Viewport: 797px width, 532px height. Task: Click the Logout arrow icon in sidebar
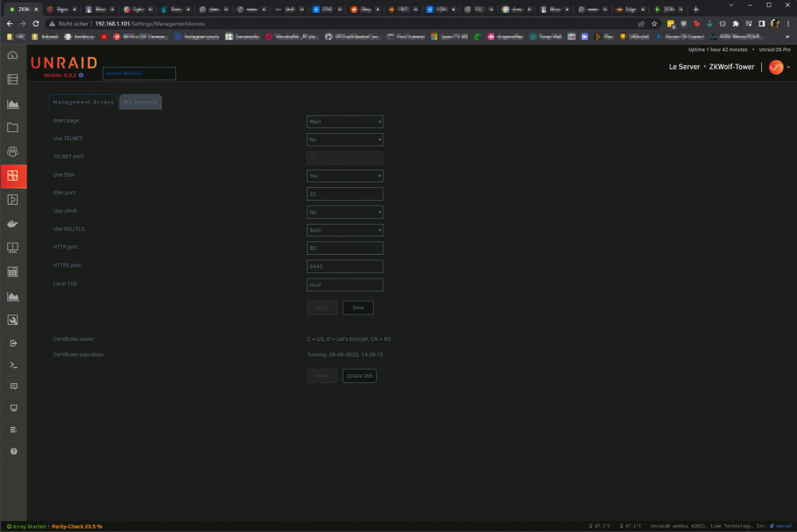14,343
